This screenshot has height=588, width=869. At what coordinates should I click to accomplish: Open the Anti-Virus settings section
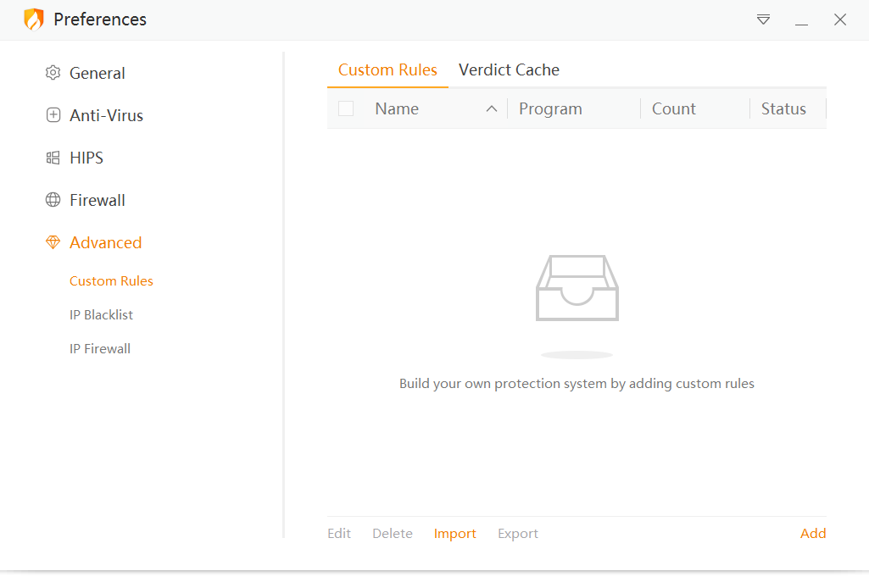(107, 115)
